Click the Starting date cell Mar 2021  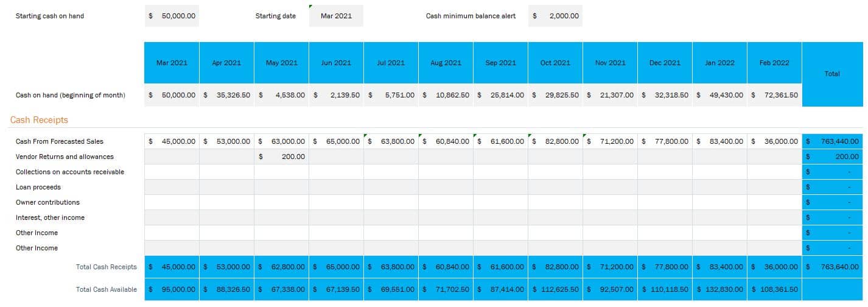[x=336, y=16]
